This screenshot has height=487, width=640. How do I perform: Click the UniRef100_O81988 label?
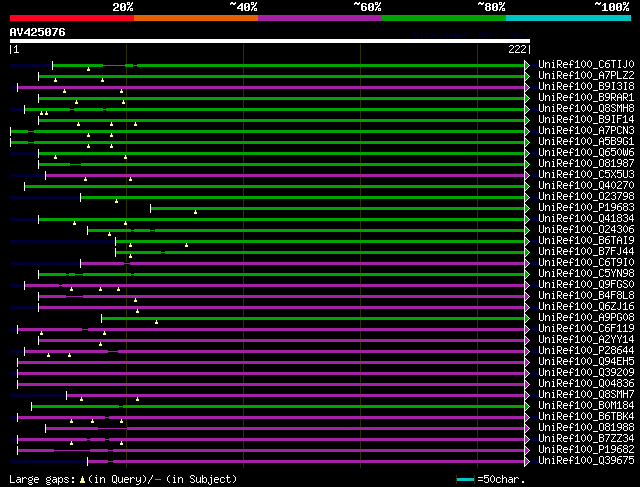[x=586, y=428]
